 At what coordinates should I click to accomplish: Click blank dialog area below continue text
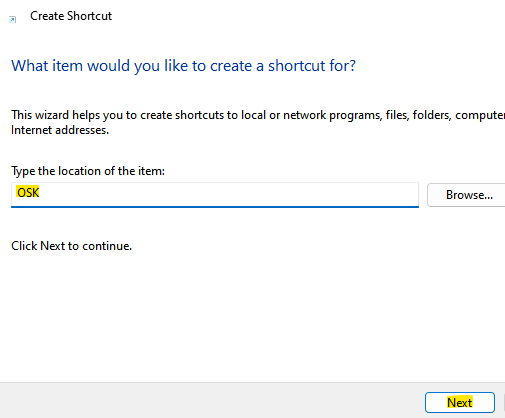(252, 317)
